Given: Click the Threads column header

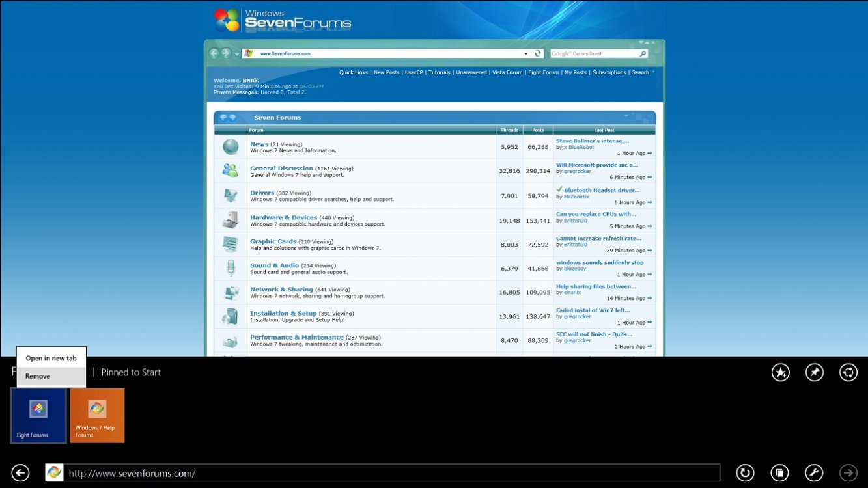Looking at the screenshot, I should point(509,130).
